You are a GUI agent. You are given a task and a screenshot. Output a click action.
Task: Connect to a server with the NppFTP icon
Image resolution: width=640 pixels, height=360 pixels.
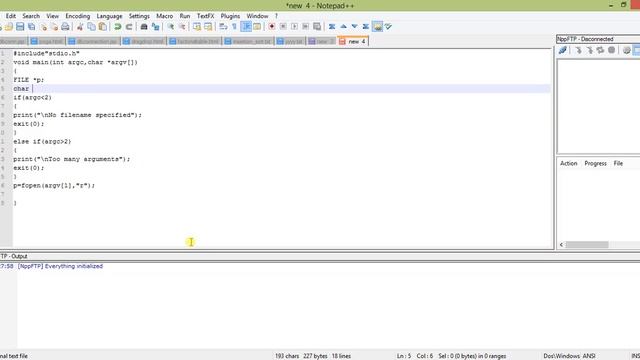(x=563, y=50)
